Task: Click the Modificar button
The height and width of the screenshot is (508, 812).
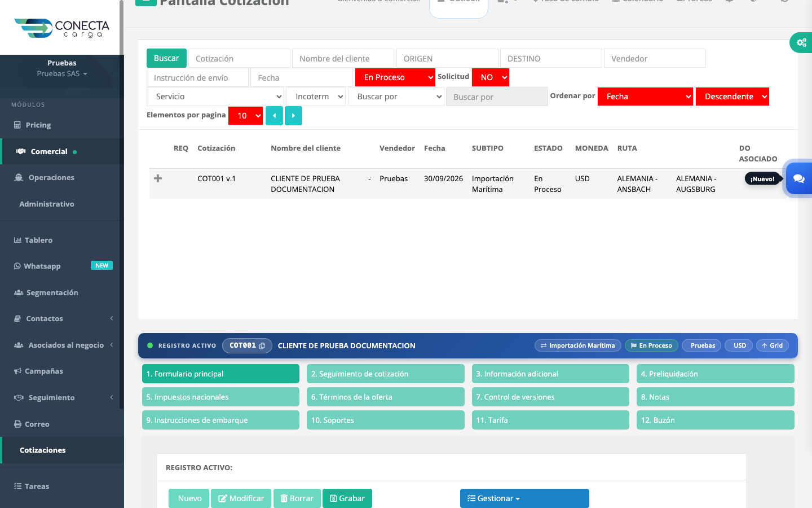Action: tap(241, 498)
